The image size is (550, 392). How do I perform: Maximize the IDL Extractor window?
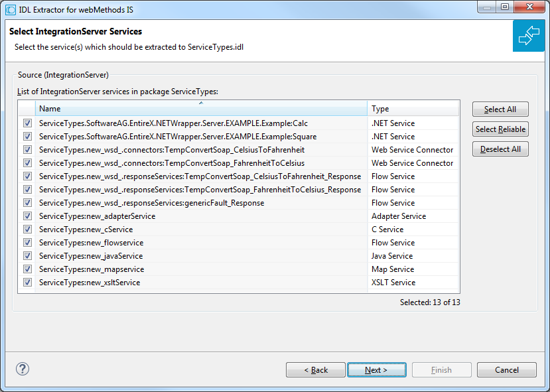pos(505,7)
